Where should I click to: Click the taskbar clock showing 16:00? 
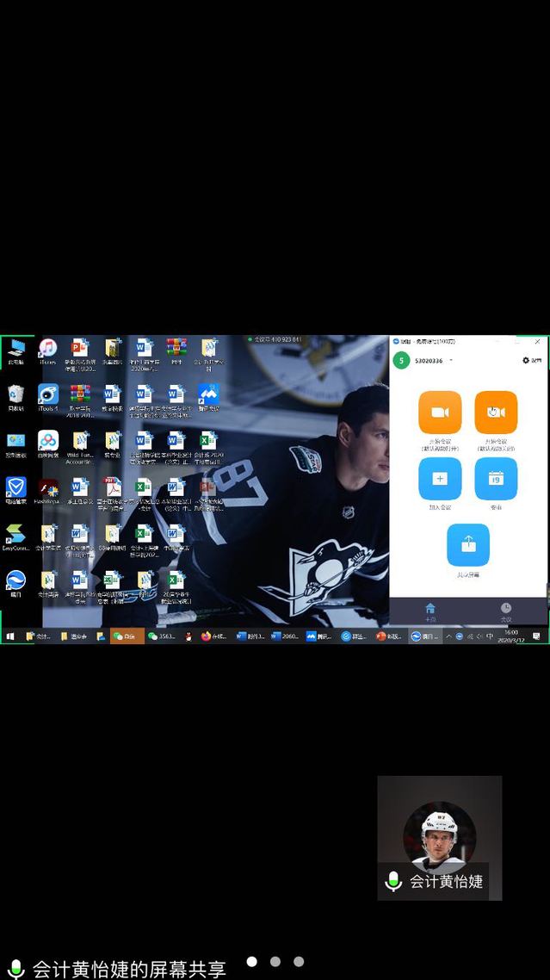click(511, 636)
